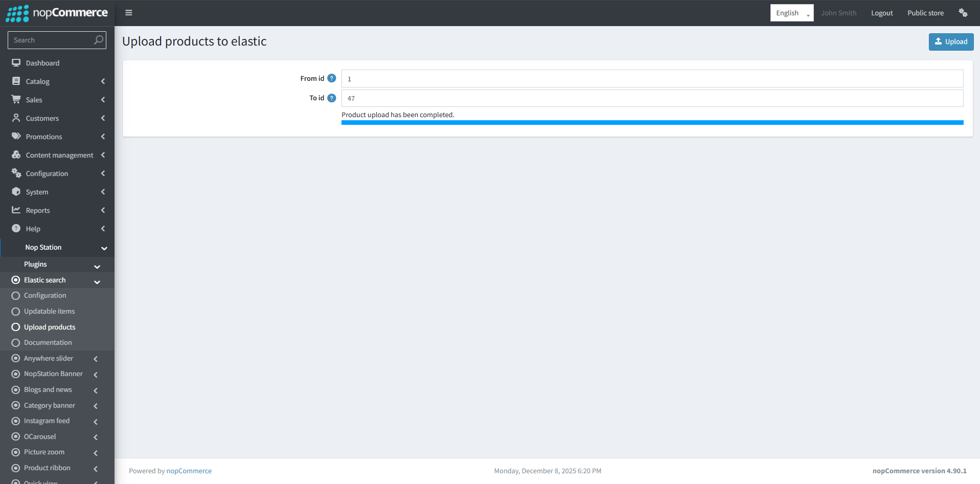
Task: Open the Customers sidebar menu
Action: 42,118
